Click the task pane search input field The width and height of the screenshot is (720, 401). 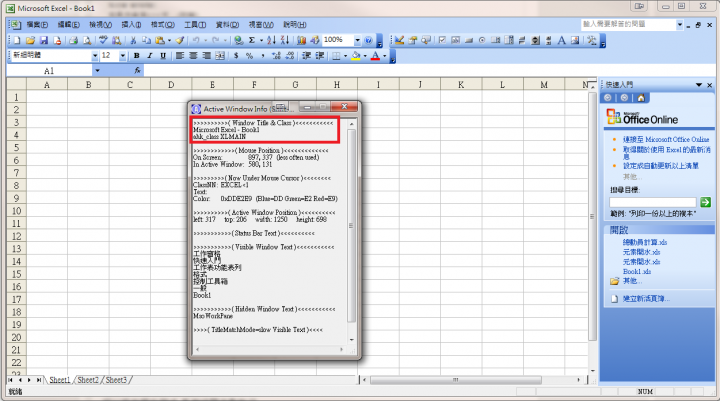[652, 202]
